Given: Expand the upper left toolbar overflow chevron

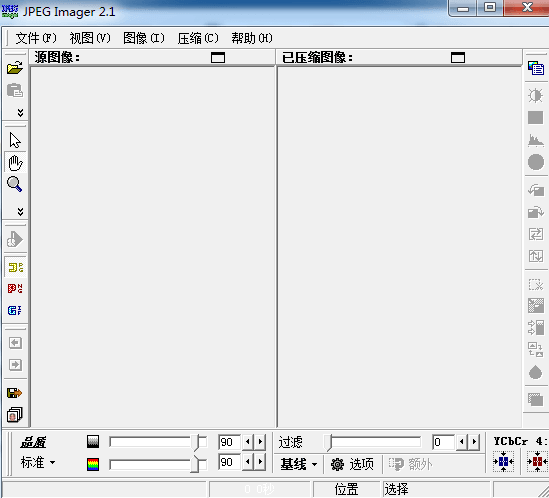Looking at the screenshot, I should [20, 112].
